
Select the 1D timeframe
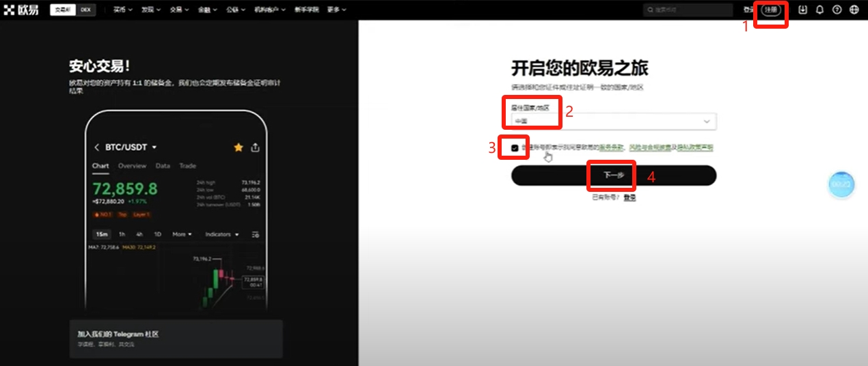coord(158,234)
